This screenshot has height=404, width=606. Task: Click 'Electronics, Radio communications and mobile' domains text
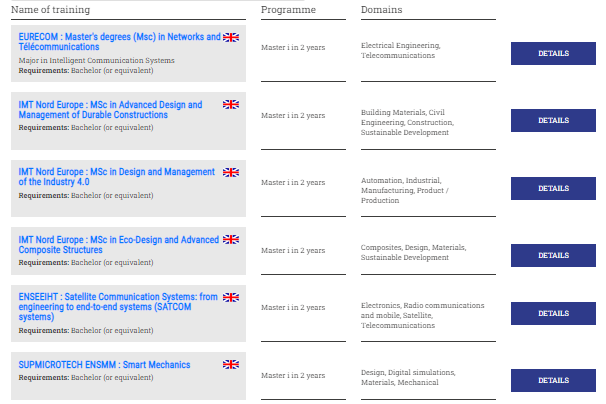point(422,315)
